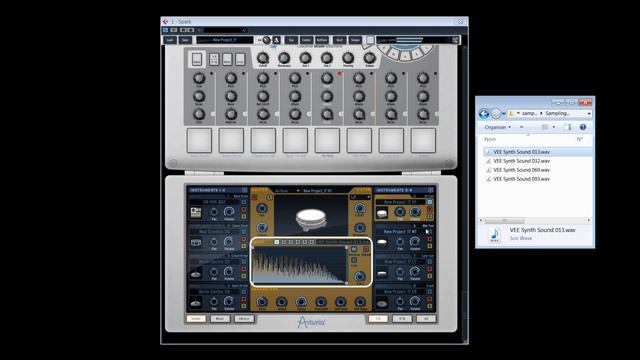This screenshot has height=360, width=640.
Task: Click the Aux 1 knob on the top panel
Action: click(305, 58)
